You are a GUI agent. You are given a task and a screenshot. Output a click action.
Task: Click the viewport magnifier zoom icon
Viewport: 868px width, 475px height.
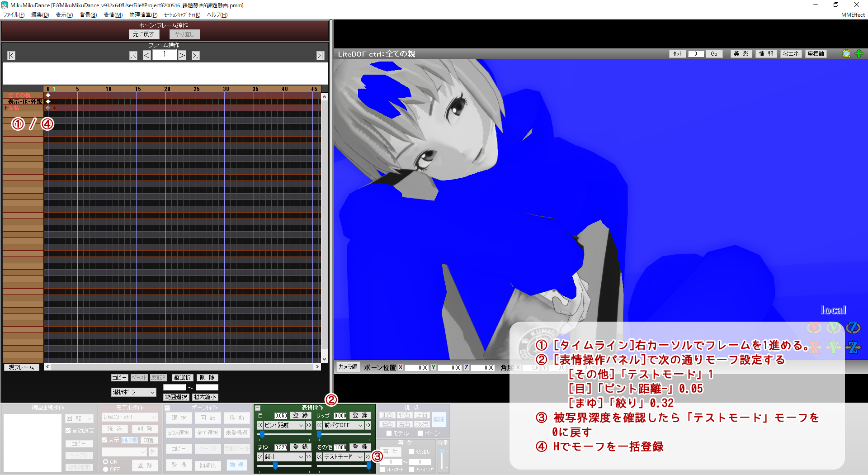846,53
